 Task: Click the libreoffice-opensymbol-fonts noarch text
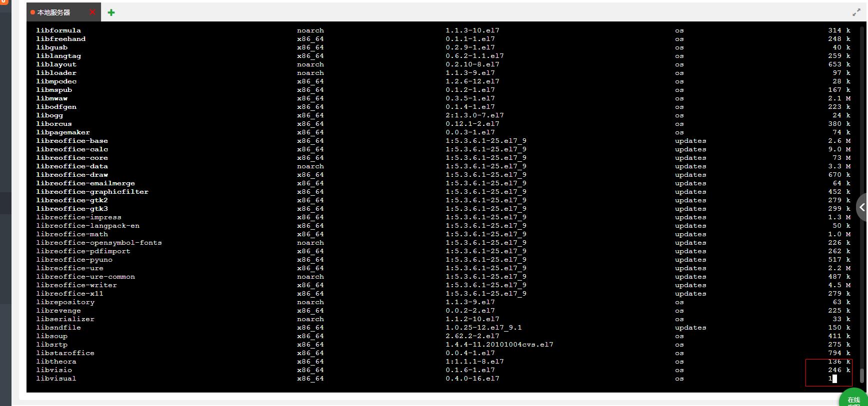(310, 243)
